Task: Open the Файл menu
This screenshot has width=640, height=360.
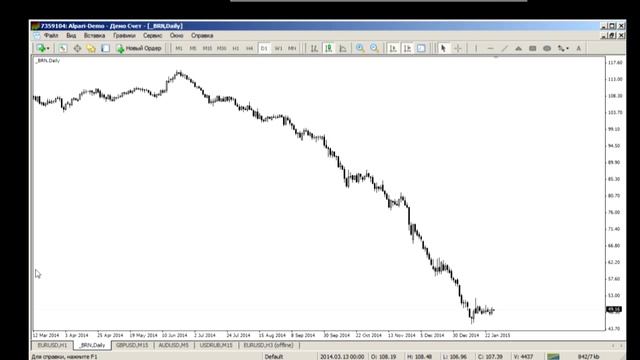Action: [51, 36]
